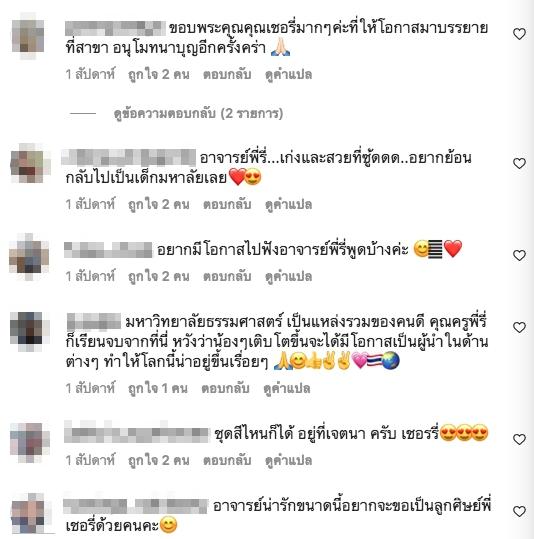This screenshot has height=539, width=534.
Task: Open the first commenter's profile picture
Action: (28, 36)
